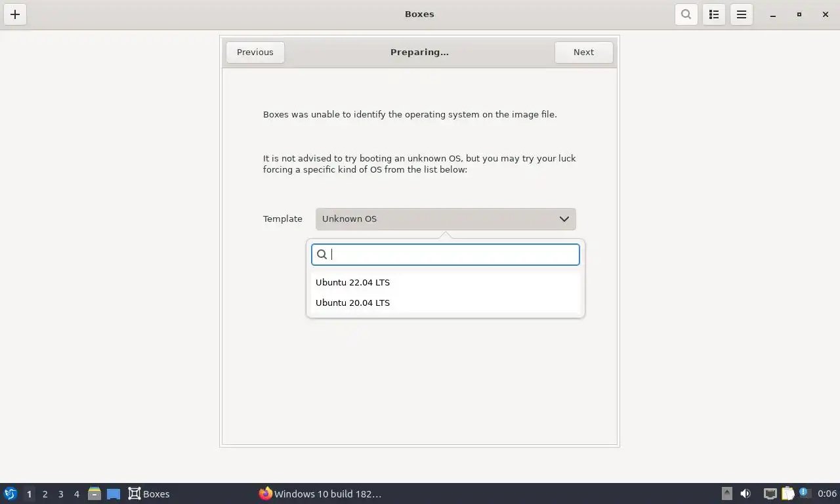The height and width of the screenshot is (504, 840).
Task: Maximize the Boxes window
Action: pos(799,14)
